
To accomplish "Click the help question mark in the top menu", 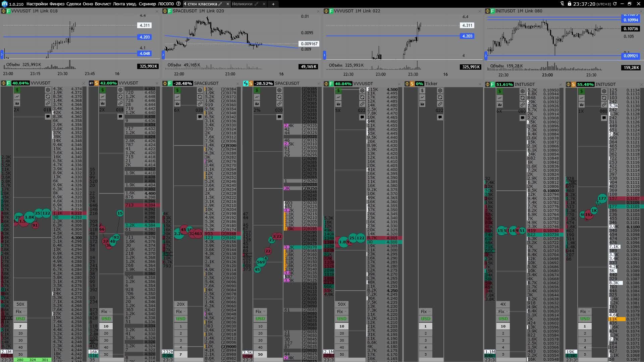I will 178,4.
